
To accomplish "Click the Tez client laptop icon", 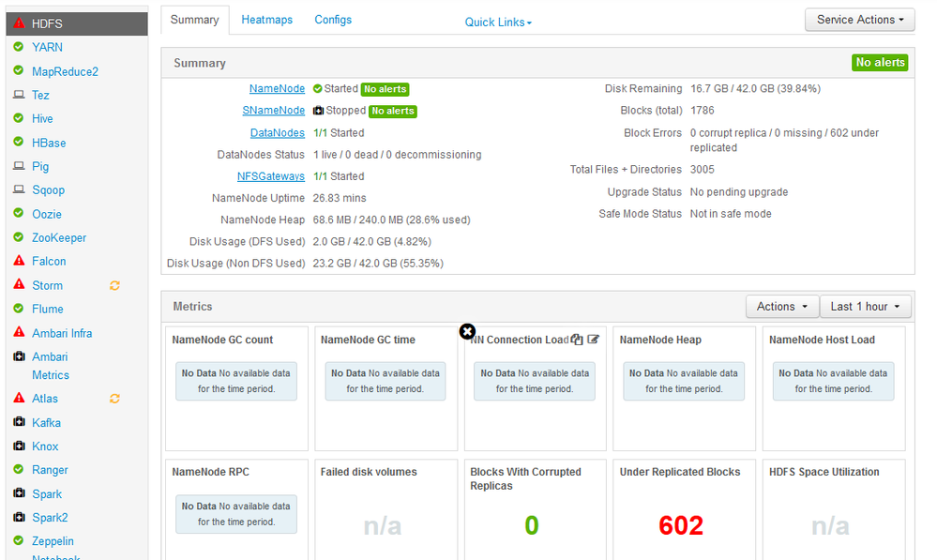I will [19, 95].
